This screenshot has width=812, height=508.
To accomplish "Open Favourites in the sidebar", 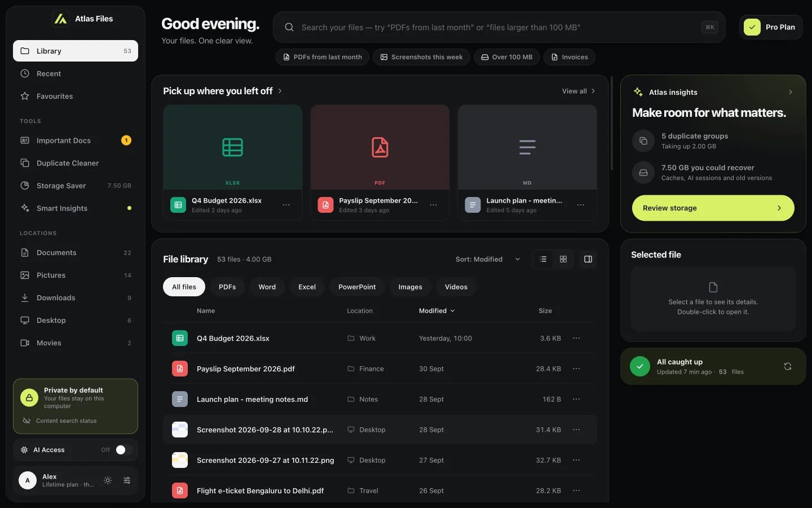I will (76, 96).
